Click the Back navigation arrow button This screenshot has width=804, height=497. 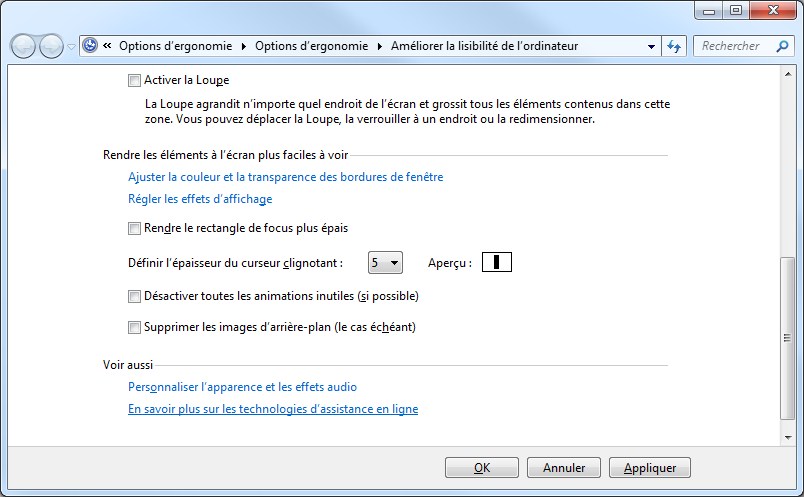coord(24,46)
